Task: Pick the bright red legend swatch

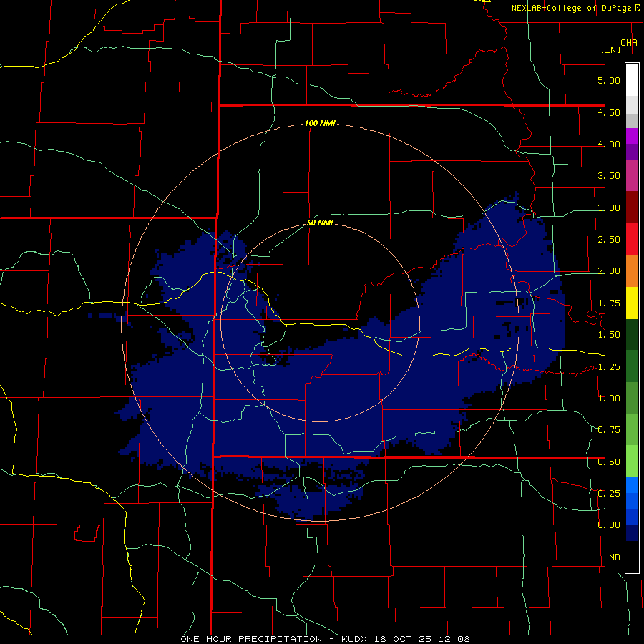Action: 632,240
